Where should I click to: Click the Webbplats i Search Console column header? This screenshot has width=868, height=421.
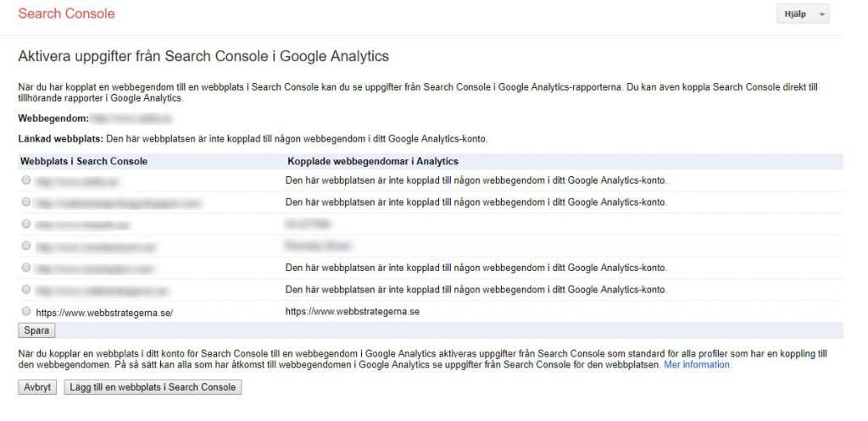coord(84,161)
